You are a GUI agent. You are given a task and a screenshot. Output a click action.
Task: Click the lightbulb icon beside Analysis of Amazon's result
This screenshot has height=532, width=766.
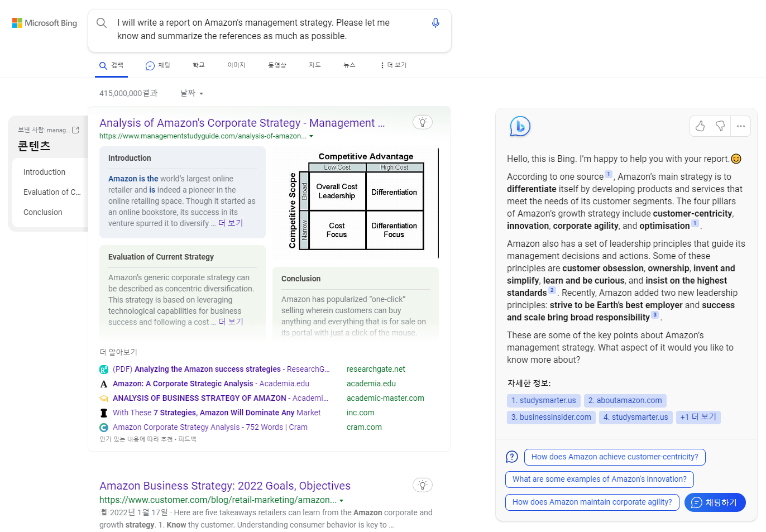423,122
